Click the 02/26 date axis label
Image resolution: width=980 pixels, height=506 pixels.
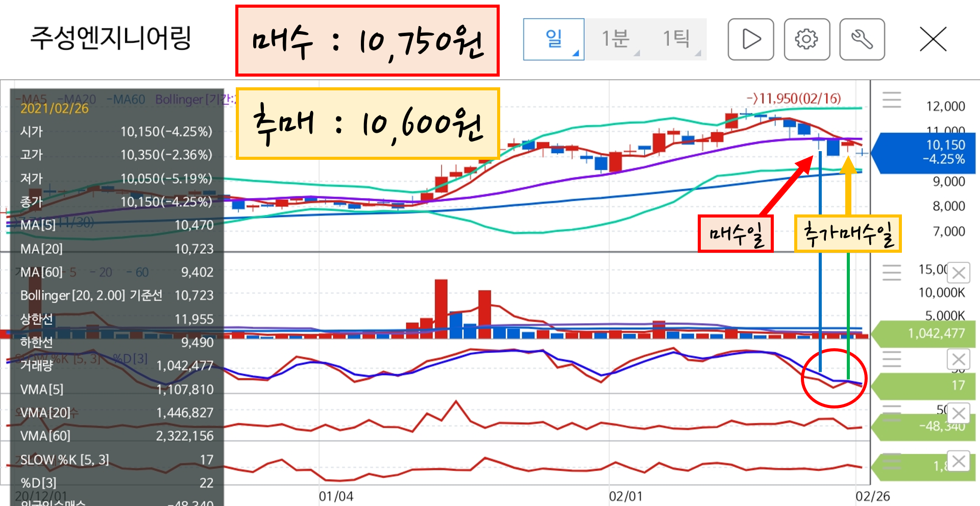(x=873, y=496)
